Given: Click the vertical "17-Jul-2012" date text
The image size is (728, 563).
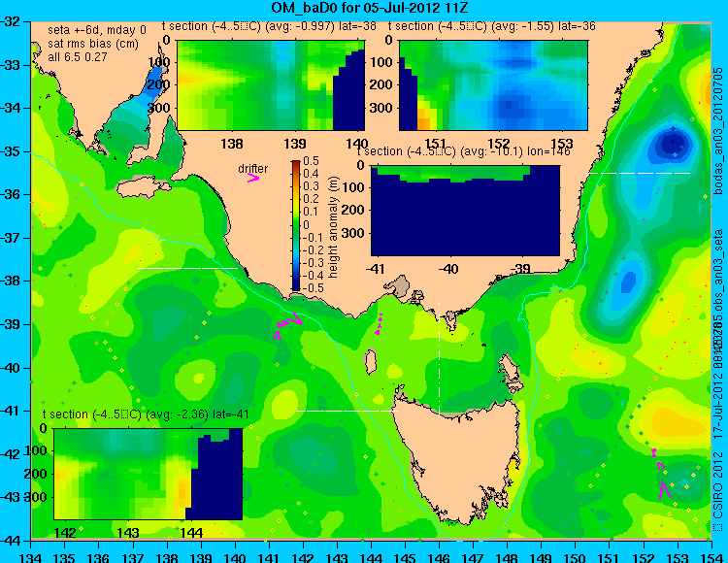Looking at the screenshot, I should click(717, 403).
